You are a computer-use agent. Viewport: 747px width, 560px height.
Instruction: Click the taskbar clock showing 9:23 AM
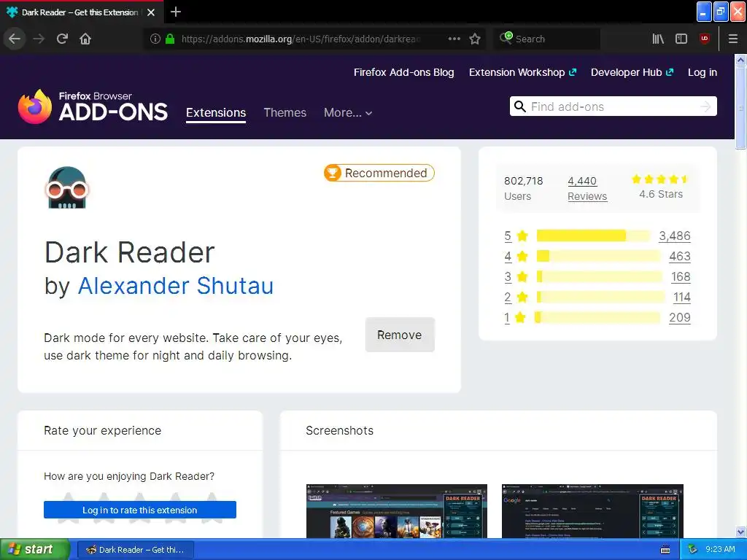coord(720,550)
